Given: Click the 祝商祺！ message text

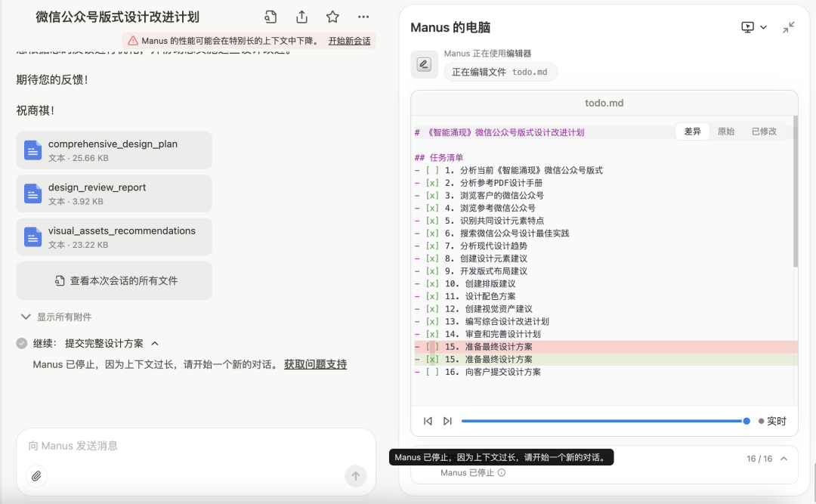Looking at the screenshot, I should pos(35,110).
